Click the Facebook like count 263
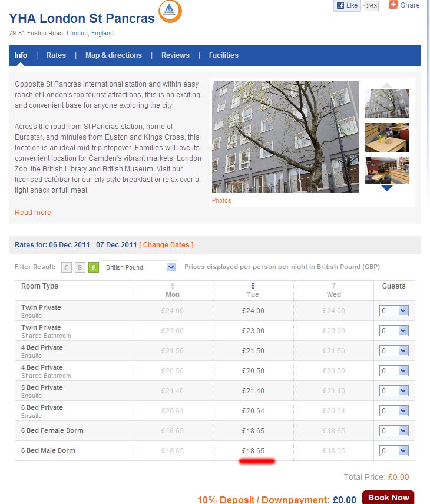The height and width of the screenshot is (504, 430). (x=372, y=6)
